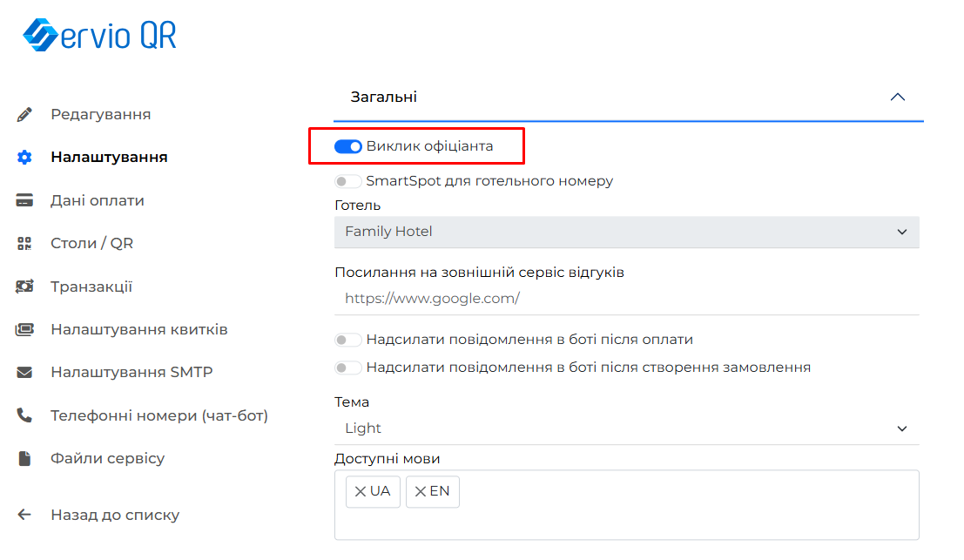Click the ticket icon for Налаштування квитків

point(24,330)
